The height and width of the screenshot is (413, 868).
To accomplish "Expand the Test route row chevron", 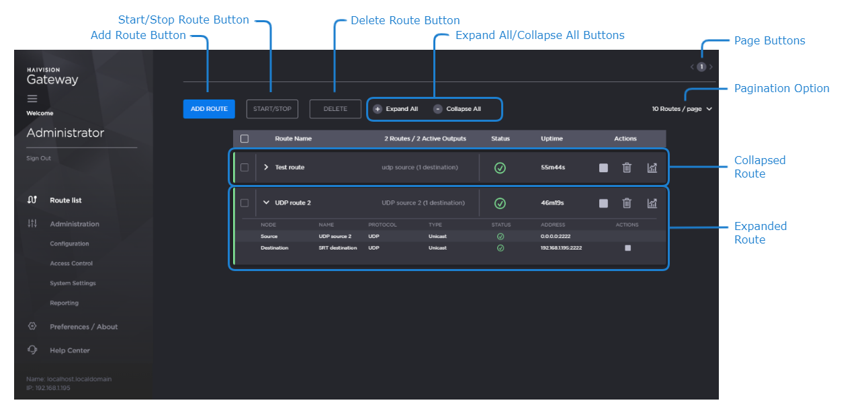I will (x=266, y=167).
